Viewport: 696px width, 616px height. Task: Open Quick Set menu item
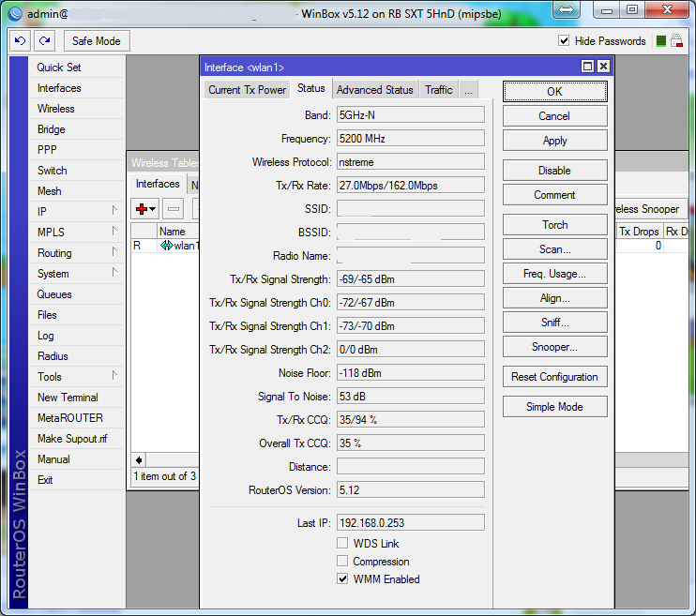pos(76,67)
